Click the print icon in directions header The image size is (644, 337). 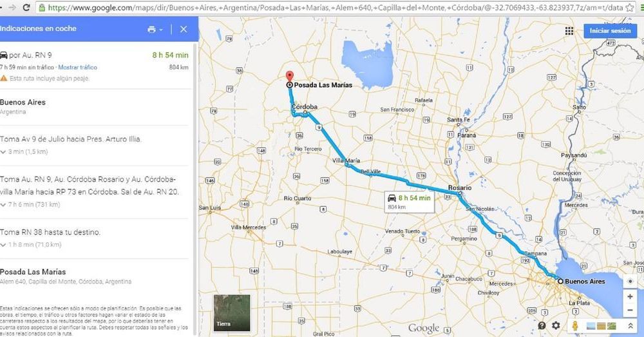click(x=152, y=29)
